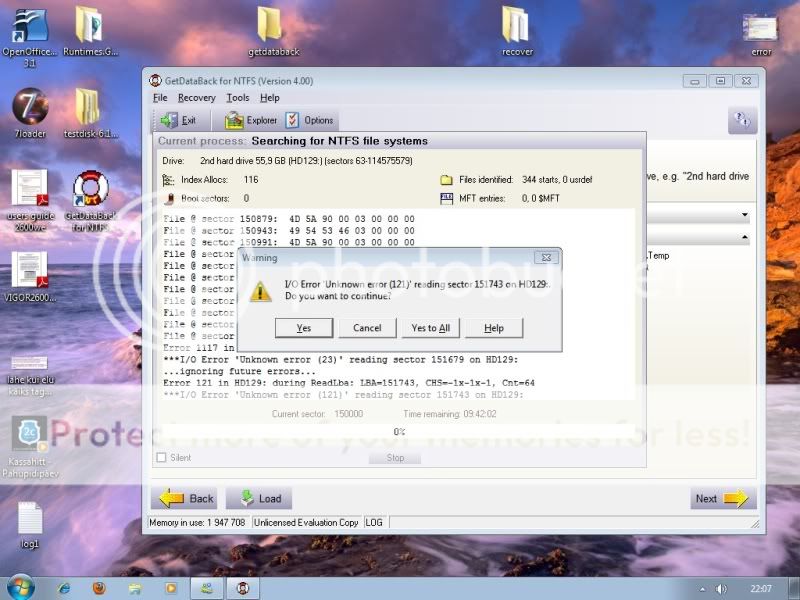Viewport: 800px width, 600px height.
Task: Open the recover folder on desktop
Action: point(517,32)
